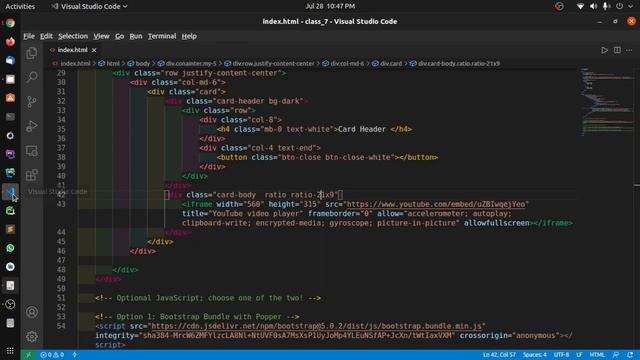The width and height of the screenshot is (640, 360).
Task: Open the editor More Actions menu
Action: tap(629, 50)
